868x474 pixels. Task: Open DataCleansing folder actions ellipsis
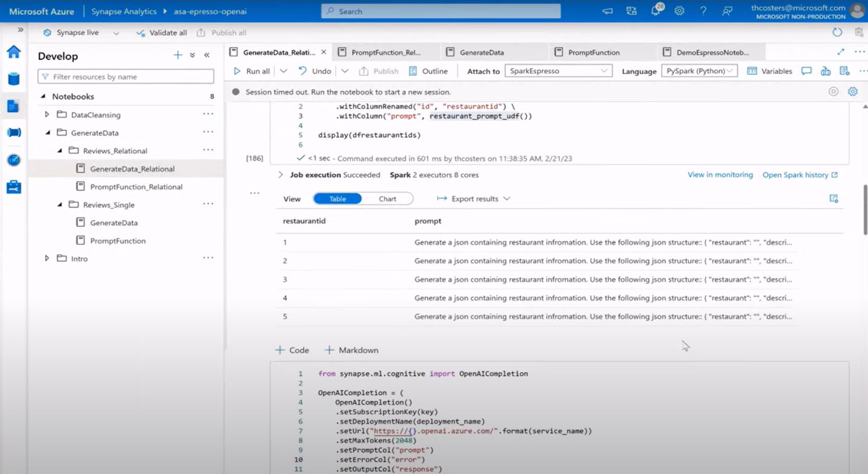[x=208, y=114]
